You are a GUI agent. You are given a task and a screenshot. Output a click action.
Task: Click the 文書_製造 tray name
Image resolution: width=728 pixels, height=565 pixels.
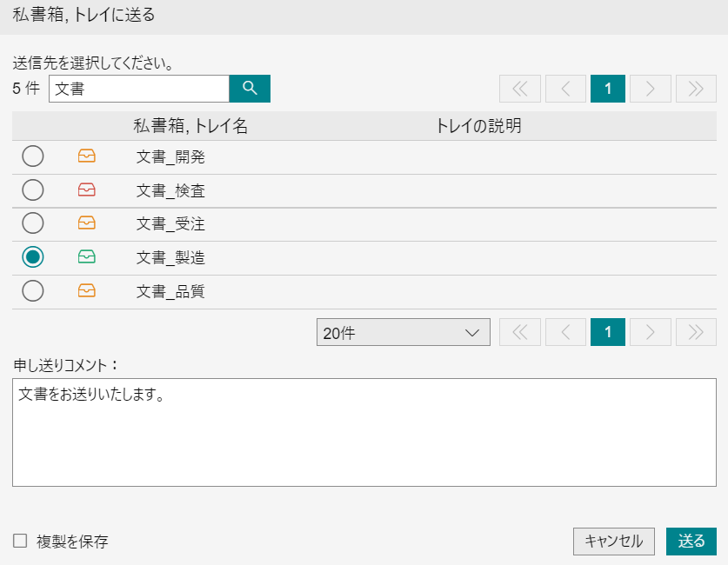[170, 257]
